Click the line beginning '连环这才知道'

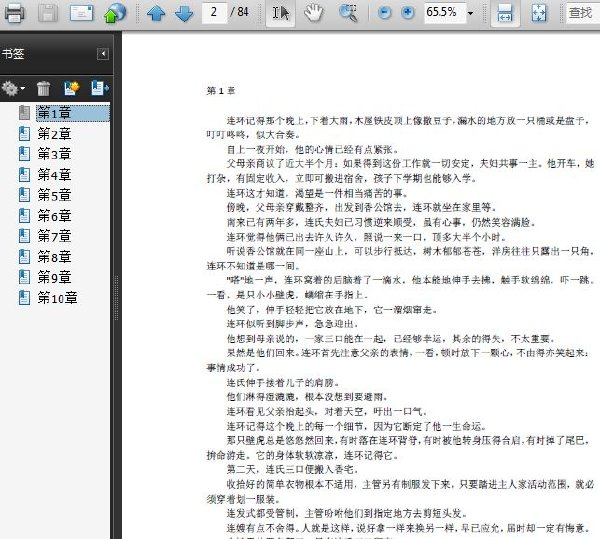click(317, 192)
